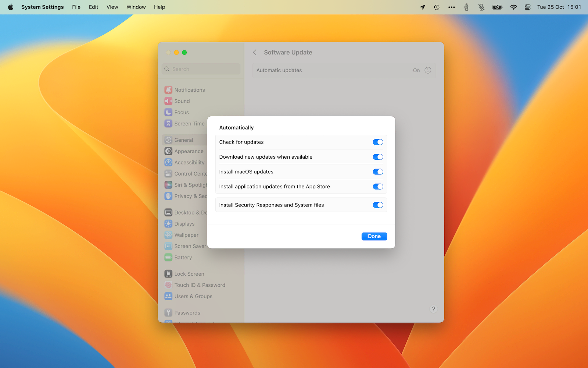Click the question mark help button
The image size is (588, 368).
[x=433, y=309]
